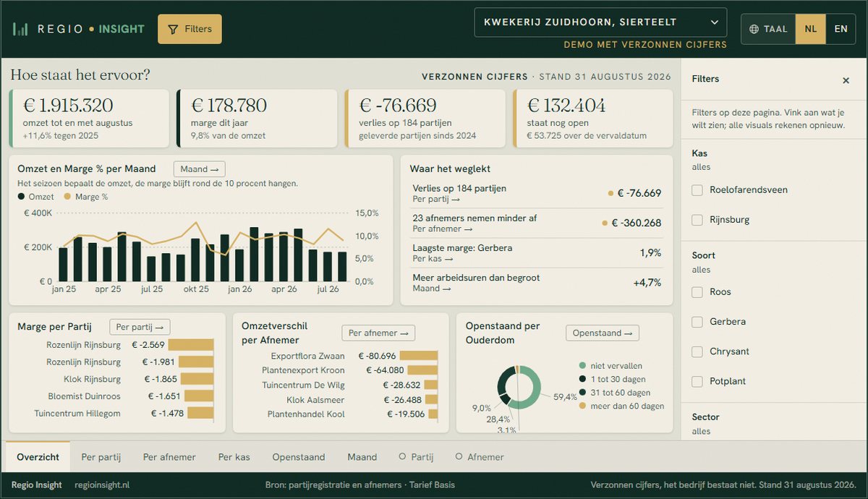Open the Afnemer detail tab
The height and width of the screenshot is (499, 868).
480,457
